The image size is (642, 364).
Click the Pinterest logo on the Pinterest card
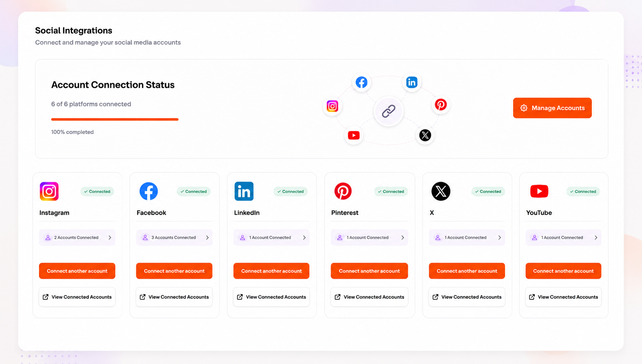click(343, 191)
